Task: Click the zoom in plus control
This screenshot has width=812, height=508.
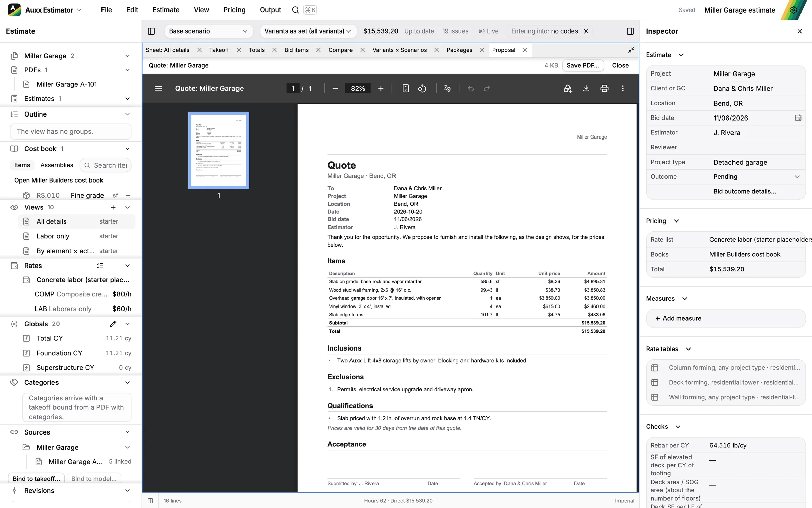Action: [381, 89]
